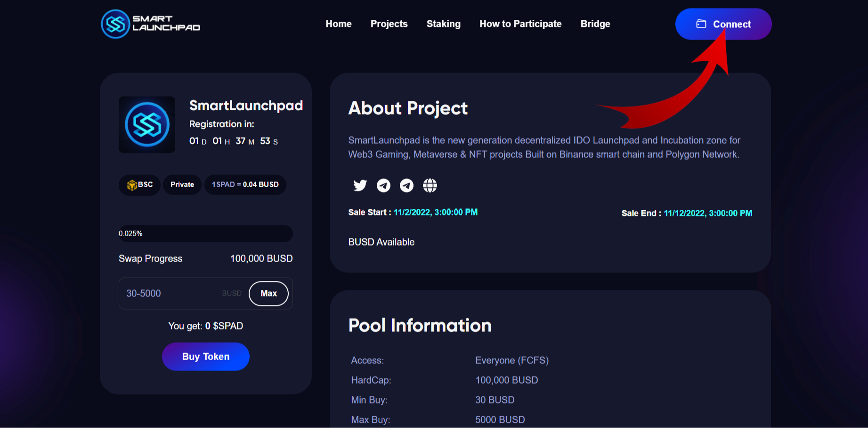Screen dimensions: 868x428
Task: Click the Smart Launchpad logo in header
Action: pos(151,24)
